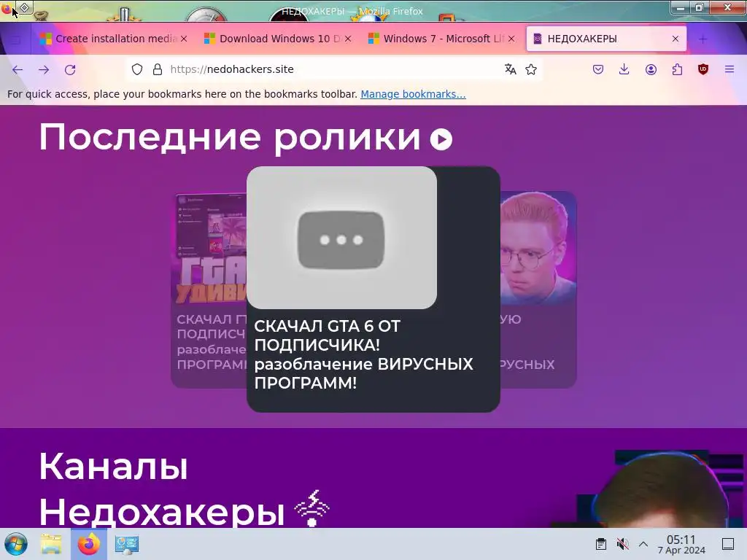Go back to the previous page
This screenshot has width=747, height=560.
tap(18, 69)
